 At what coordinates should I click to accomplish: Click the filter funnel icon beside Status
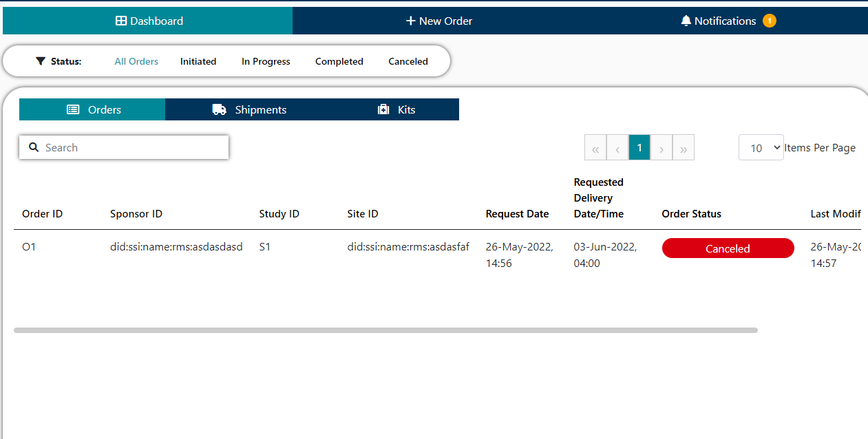(40, 61)
